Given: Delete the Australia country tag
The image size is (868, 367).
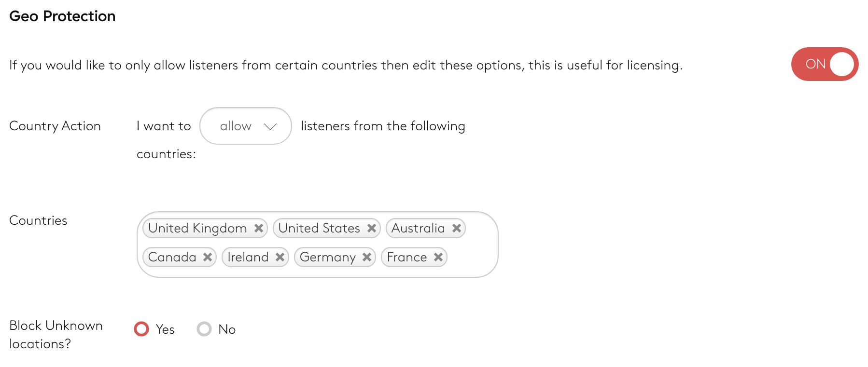Looking at the screenshot, I should [456, 228].
